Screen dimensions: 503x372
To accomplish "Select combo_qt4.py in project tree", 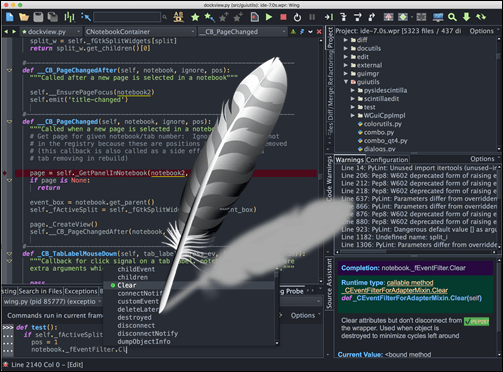I will 386,141.
